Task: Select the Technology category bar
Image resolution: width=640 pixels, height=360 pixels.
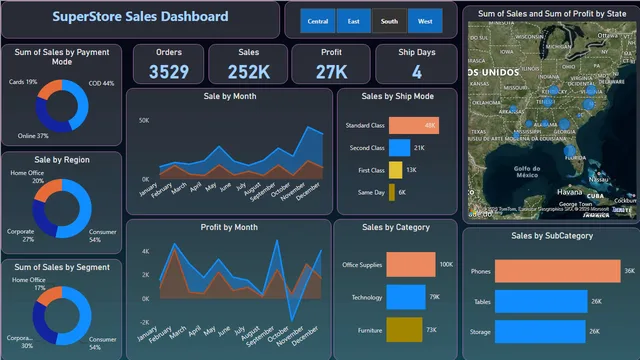Action: coord(406,297)
